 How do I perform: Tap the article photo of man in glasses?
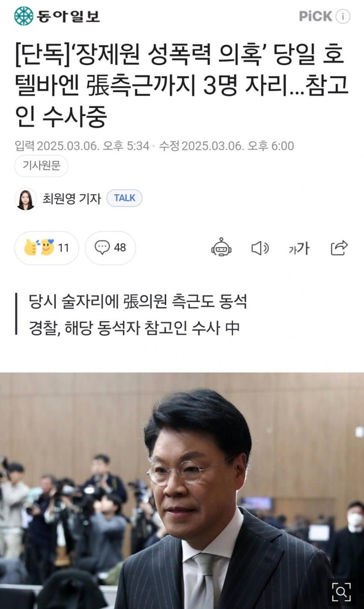[182, 491]
